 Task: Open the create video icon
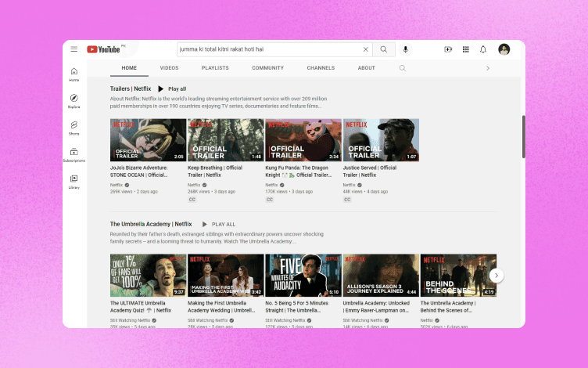pos(448,49)
